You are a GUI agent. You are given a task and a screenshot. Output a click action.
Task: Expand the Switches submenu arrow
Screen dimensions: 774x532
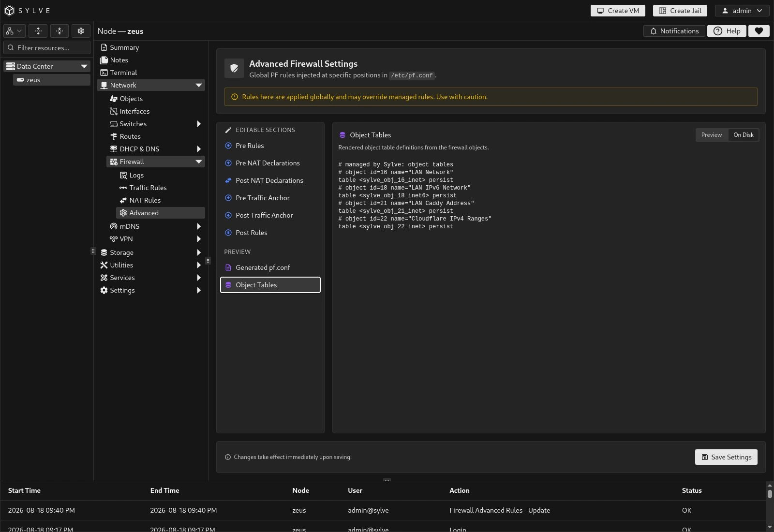(198, 124)
